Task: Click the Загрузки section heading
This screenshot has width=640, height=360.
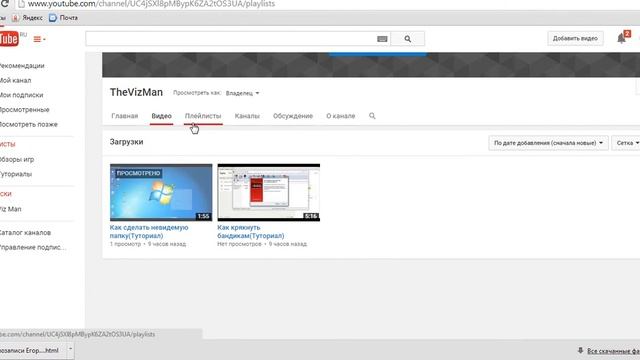Action: click(127, 142)
